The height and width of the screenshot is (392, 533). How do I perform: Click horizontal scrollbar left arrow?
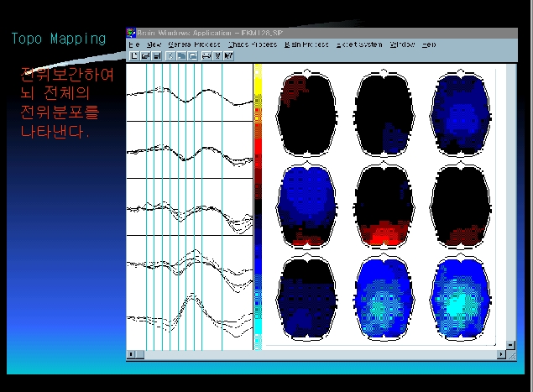tap(131, 354)
